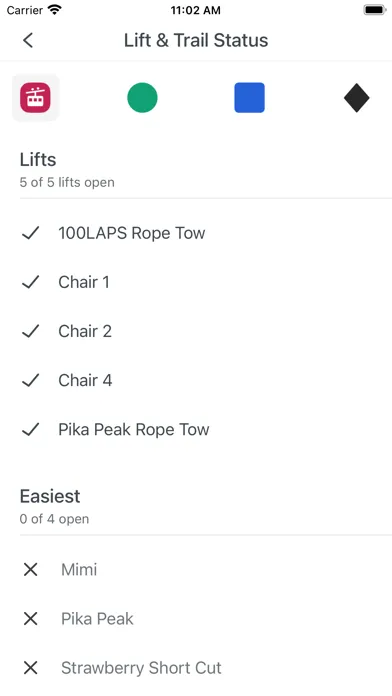The height and width of the screenshot is (696, 392).
Task: Select the red gondola lifts filter icon
Action: [36, 98]
